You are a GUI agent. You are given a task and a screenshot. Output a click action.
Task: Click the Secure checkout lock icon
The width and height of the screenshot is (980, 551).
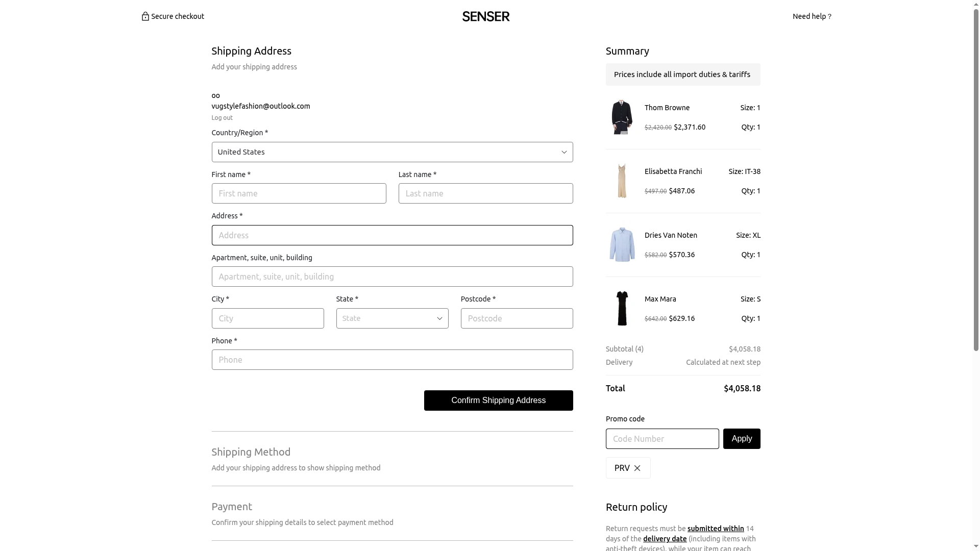tap(145, 16)
